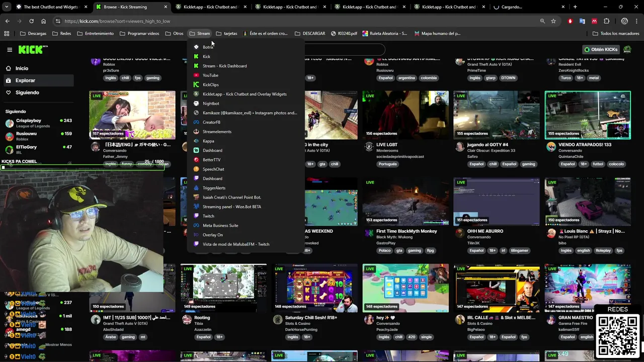Select SpeechChat bookmark entry

pyautogui.click(x=246, y=169)
